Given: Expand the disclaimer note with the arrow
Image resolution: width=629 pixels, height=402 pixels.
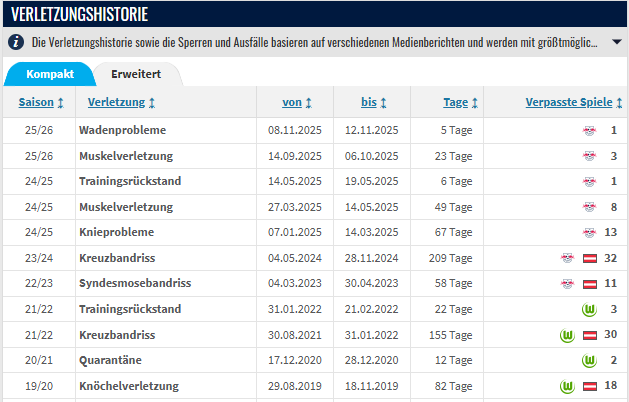Looking at the screenshot, I should coord(616,43).
